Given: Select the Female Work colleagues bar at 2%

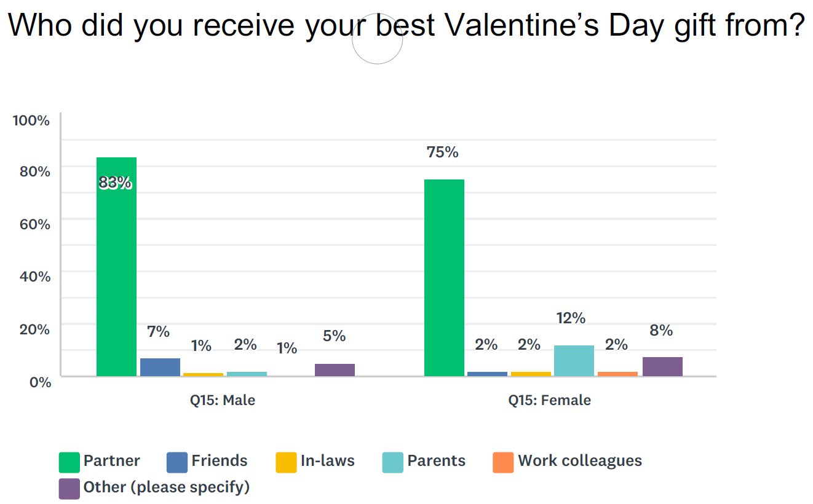Looking at the screenshot, I should coord(617,374).
